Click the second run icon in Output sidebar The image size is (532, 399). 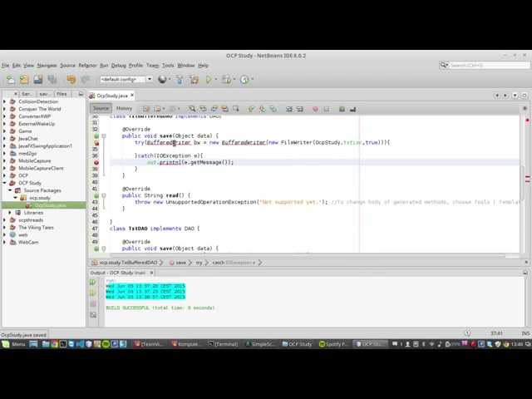(x=92, y=293)
